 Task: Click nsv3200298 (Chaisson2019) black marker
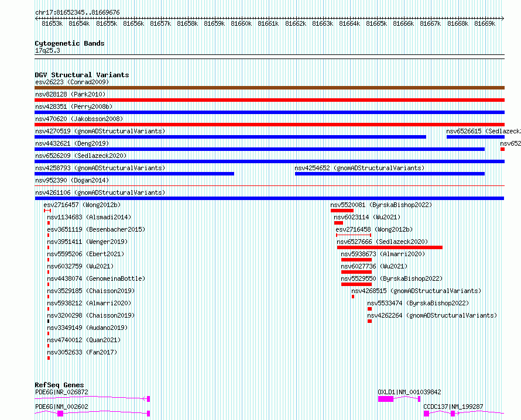tap(49, 321)
